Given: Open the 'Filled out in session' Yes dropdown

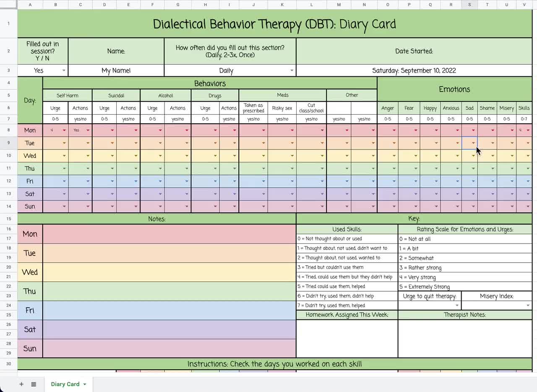Looking at the screenshot, I should point(64,70).
